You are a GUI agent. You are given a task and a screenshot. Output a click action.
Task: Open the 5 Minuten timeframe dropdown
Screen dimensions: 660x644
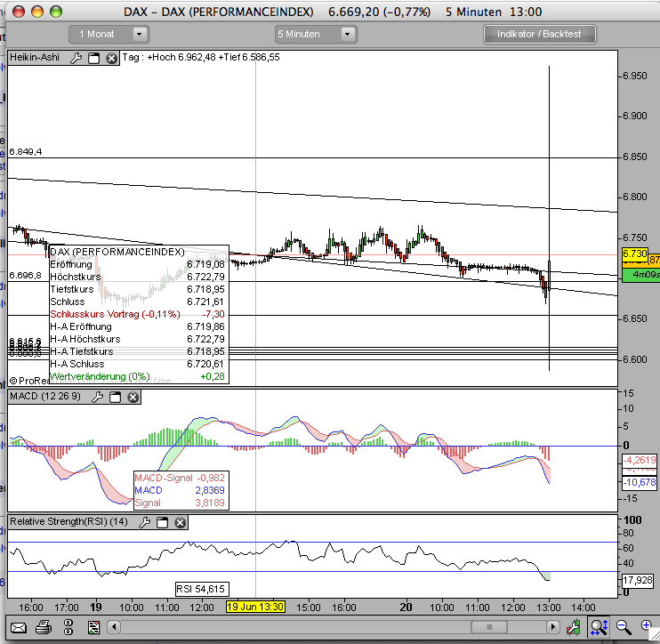(316, 34)
